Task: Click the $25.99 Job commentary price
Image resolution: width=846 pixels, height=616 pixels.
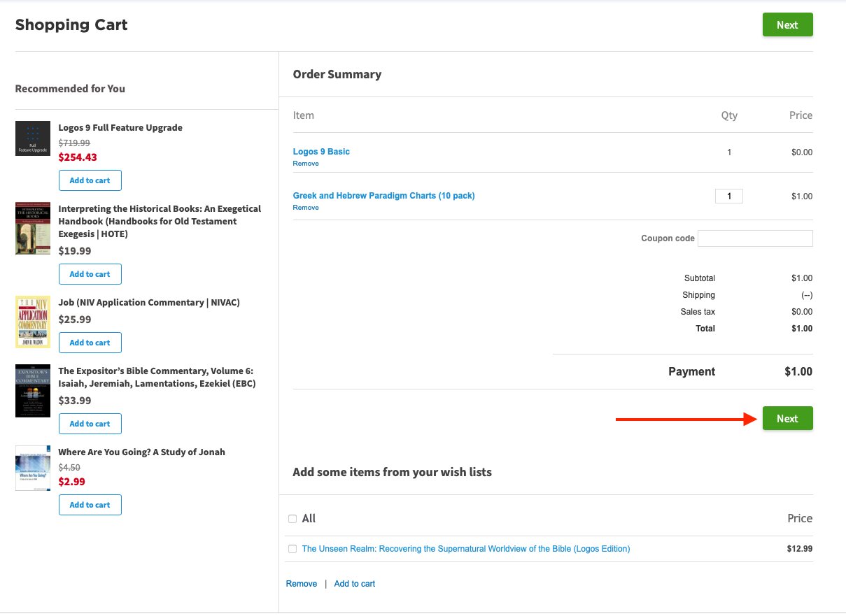Action: [75, 320]
